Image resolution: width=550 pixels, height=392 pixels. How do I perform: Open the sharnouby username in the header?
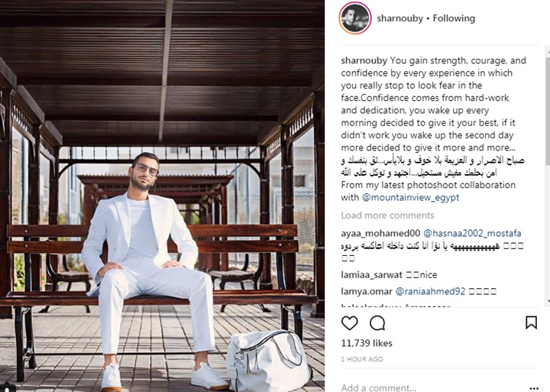400,18
